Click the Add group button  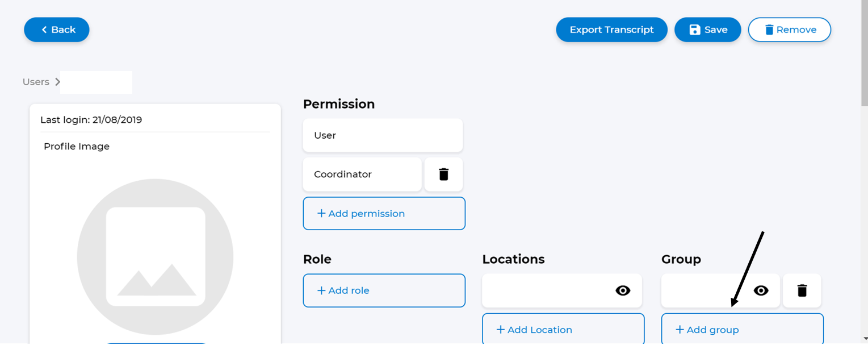click(742, 330)
